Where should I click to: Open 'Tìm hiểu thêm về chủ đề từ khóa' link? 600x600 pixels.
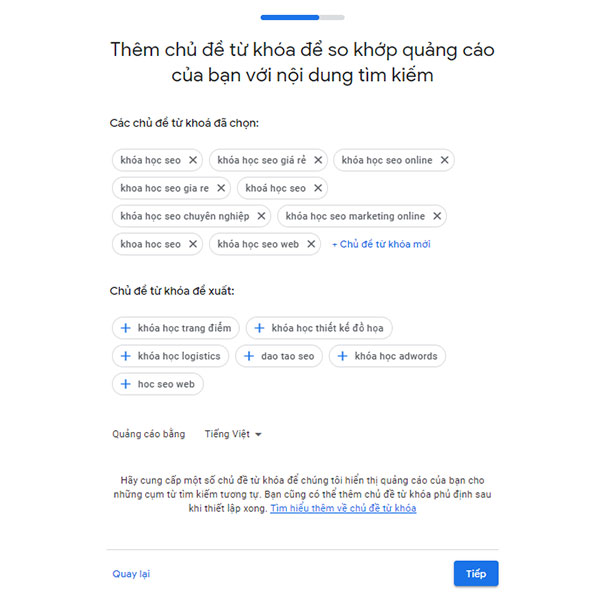click(x=343, y=508)
